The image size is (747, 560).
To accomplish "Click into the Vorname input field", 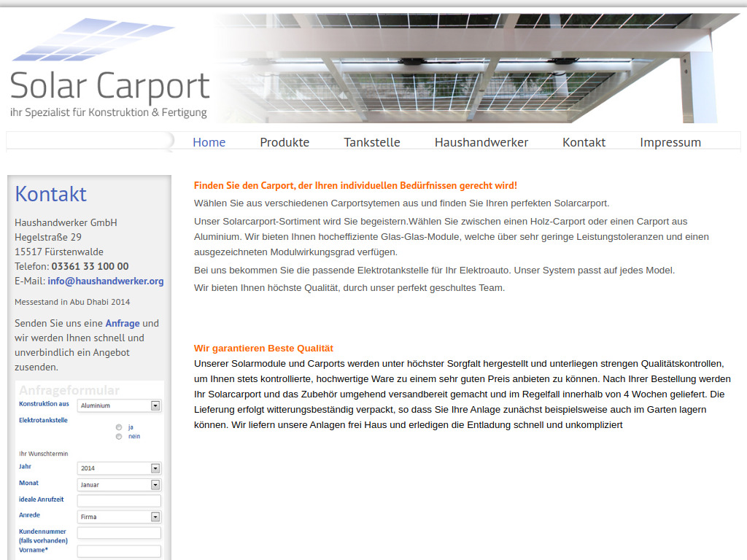I will click(119, 551).
